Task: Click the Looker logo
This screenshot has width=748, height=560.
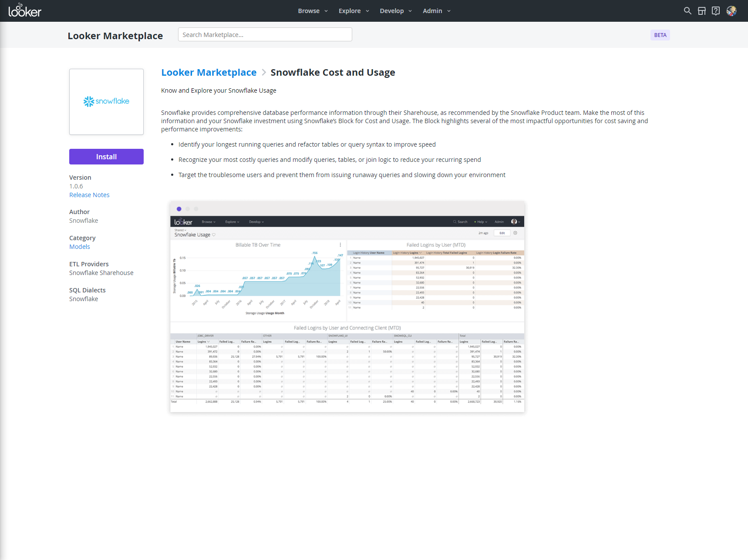Action: click(25, 10)
